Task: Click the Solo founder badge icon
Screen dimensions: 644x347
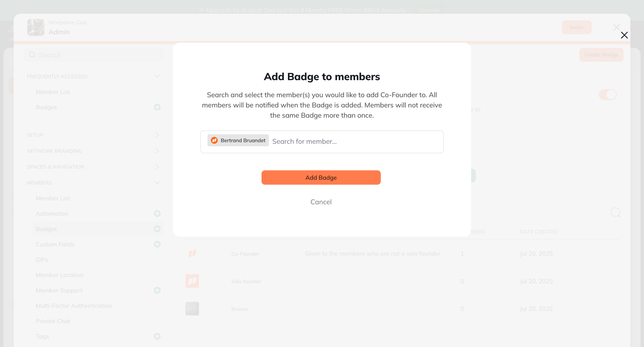Action: 192,281
